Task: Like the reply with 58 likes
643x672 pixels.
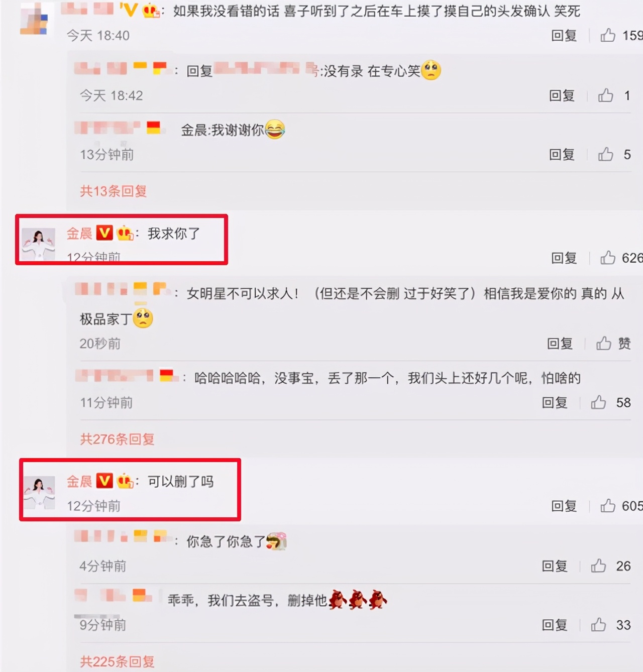Action: pos(598,402)
